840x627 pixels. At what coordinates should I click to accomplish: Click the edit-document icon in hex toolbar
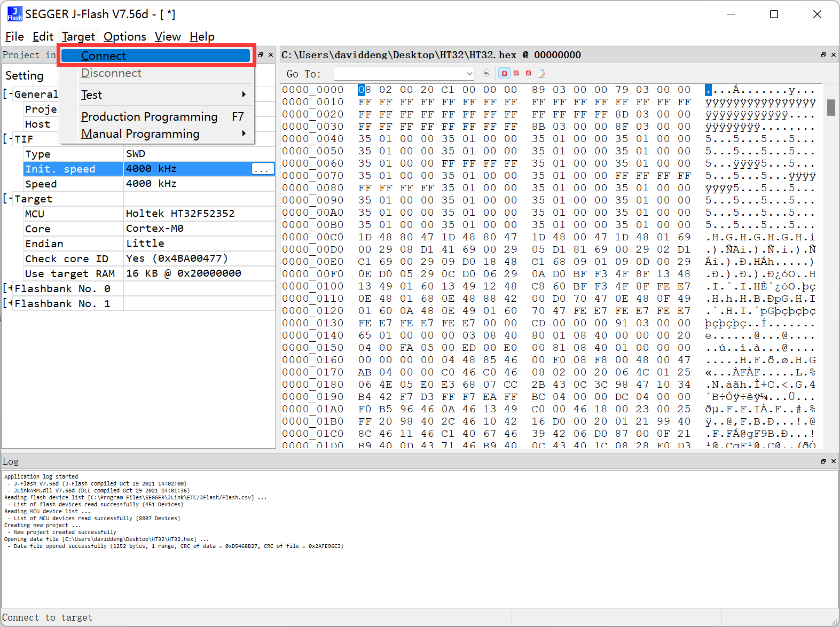coord(541,73)
